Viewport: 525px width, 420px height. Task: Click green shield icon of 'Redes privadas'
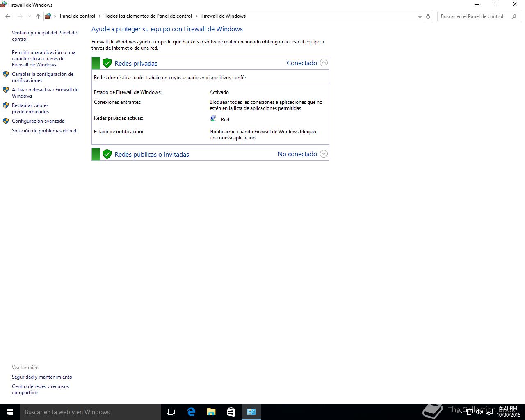click(107, 63)
